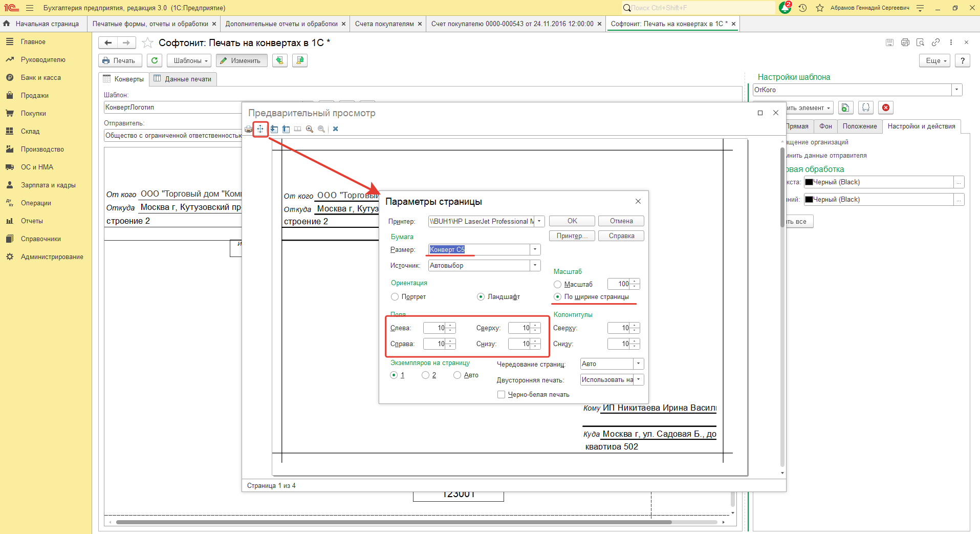980x534 pixels.
Task: Click the green refresh icon button
Action: [155, 60]
